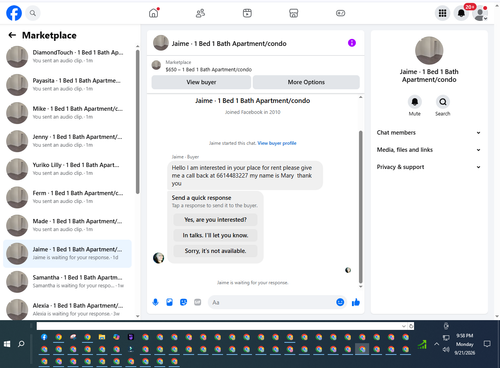Expand the Chat members section
Screen dimensions: 500x368
(x=429, y=133)
